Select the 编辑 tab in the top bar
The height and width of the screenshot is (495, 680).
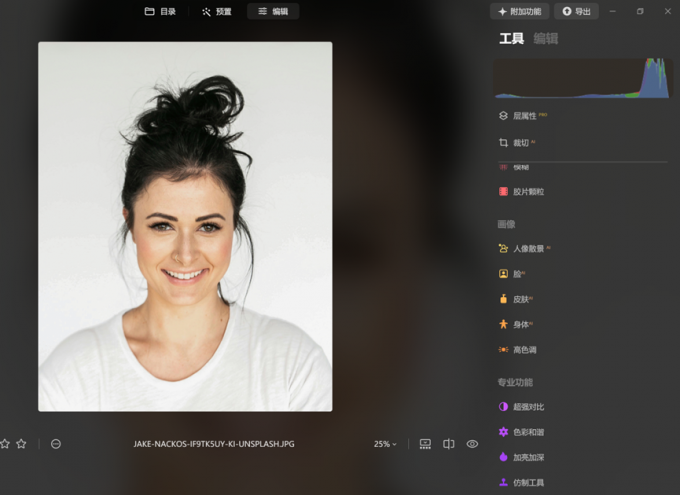click(x=273, y=12)
